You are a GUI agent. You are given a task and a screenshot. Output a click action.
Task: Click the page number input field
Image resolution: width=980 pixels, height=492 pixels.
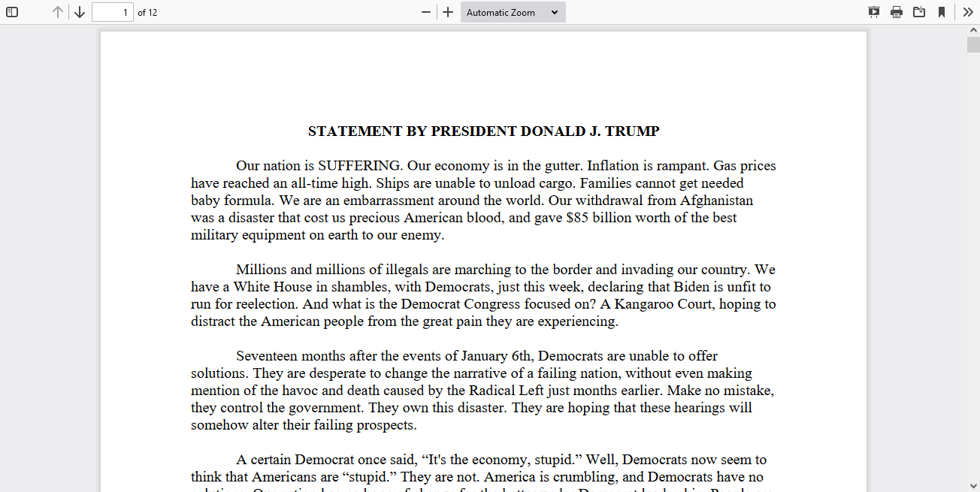tap(113, 12)
